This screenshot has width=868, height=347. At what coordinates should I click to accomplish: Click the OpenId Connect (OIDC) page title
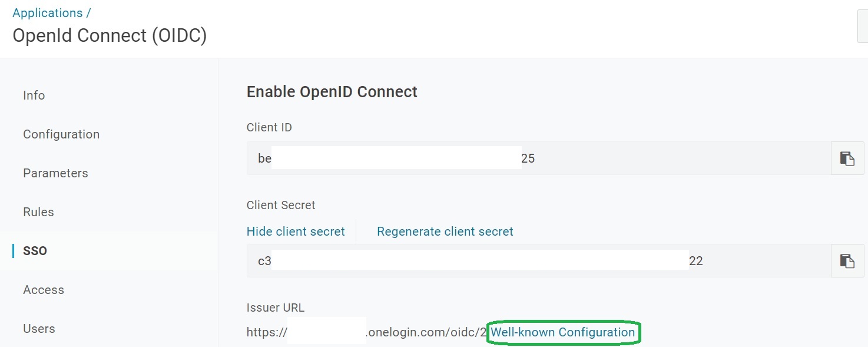click(110, 36)
